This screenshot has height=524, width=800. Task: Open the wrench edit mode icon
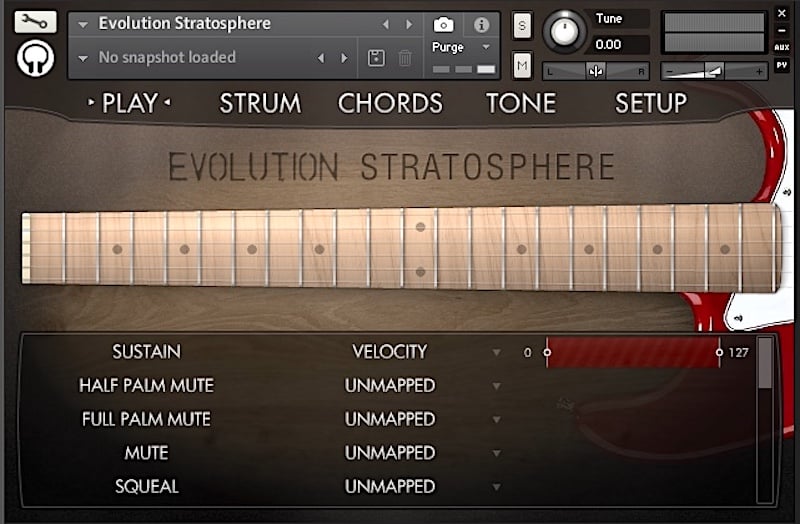(x=35, y=22)
